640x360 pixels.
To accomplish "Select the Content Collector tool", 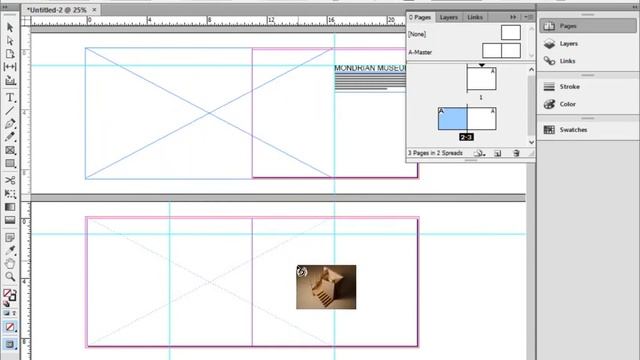I will click(x=10, y=80).
